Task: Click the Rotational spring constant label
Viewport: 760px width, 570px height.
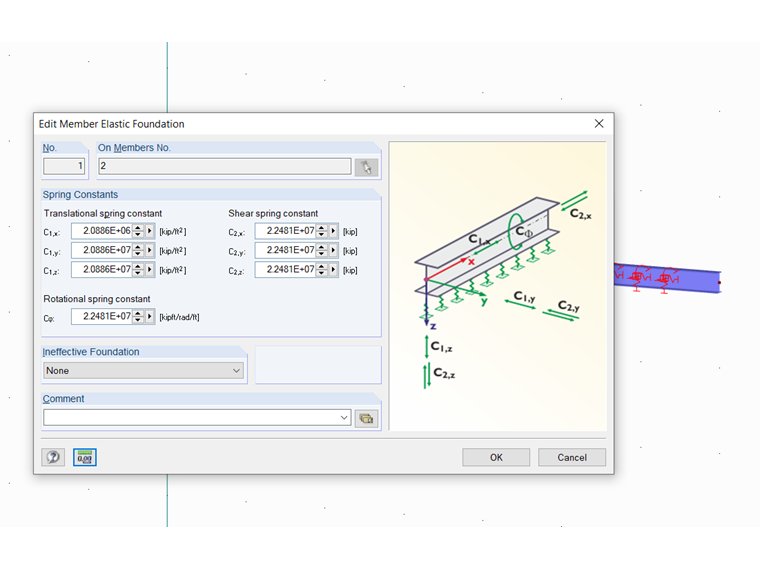Action: (x=97, y=299)
